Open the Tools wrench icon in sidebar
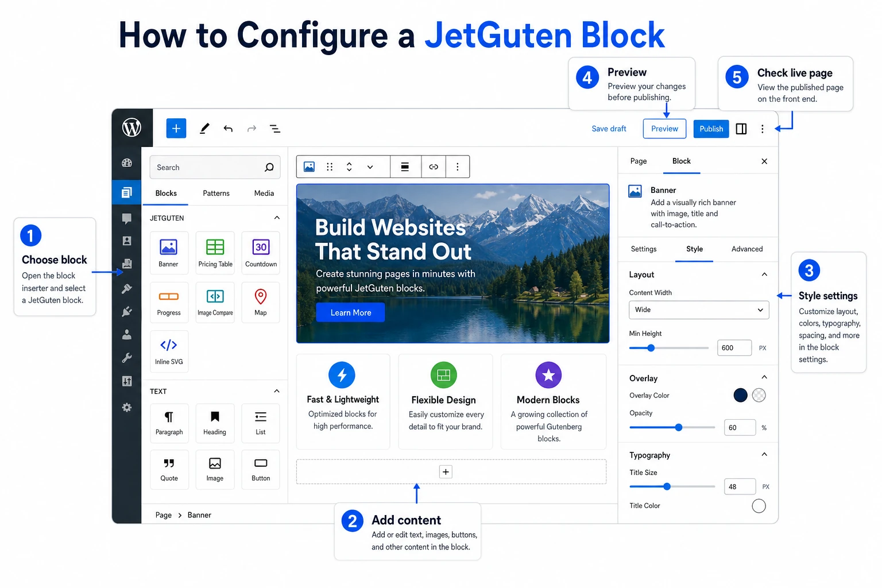882x588 pixels. pyautogui.click(x=127, y=358)
